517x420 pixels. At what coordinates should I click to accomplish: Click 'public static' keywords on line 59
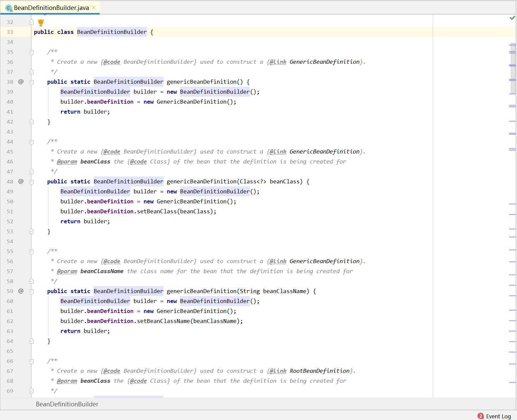click(68, 291)
